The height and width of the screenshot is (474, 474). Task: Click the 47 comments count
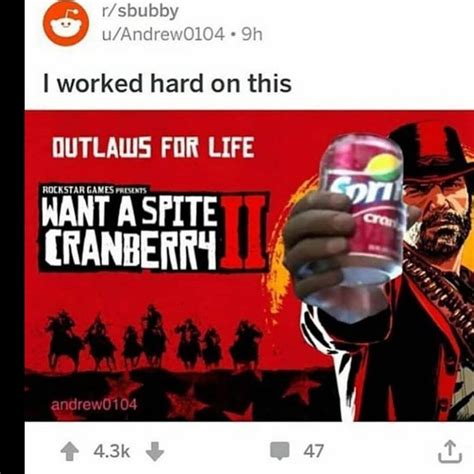point(313,451)
